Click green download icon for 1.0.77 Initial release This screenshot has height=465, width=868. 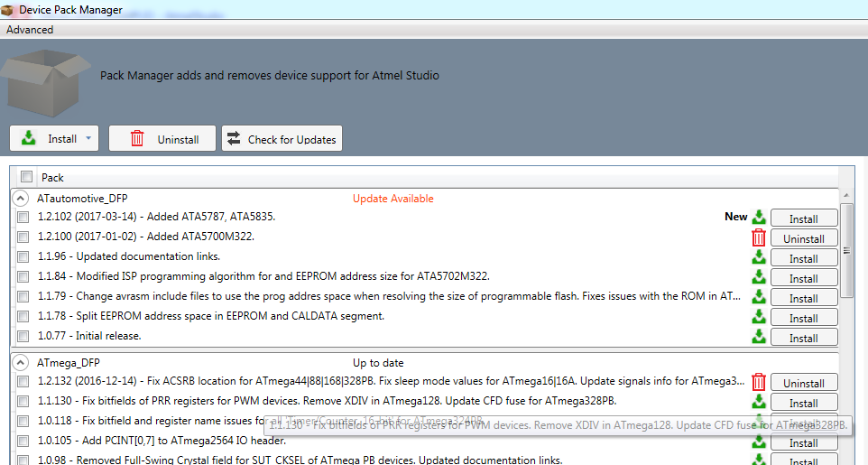[x=759, y=337]
